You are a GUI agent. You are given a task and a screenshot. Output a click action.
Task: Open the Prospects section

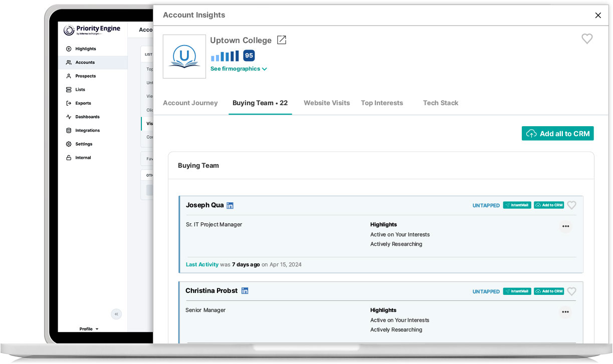[86, 76]
